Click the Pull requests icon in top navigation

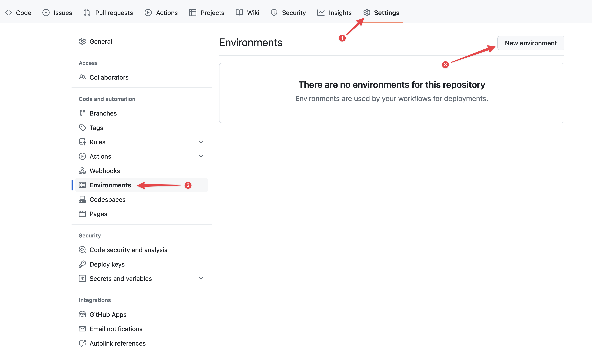click(x=87, y=13)
